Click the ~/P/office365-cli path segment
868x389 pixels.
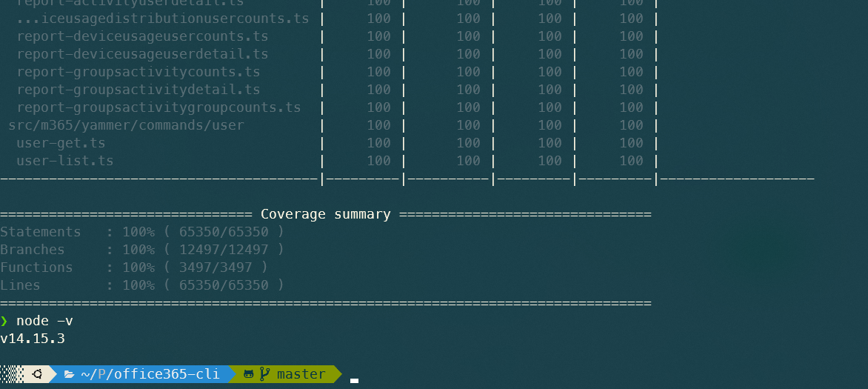(x=150, y=375)
